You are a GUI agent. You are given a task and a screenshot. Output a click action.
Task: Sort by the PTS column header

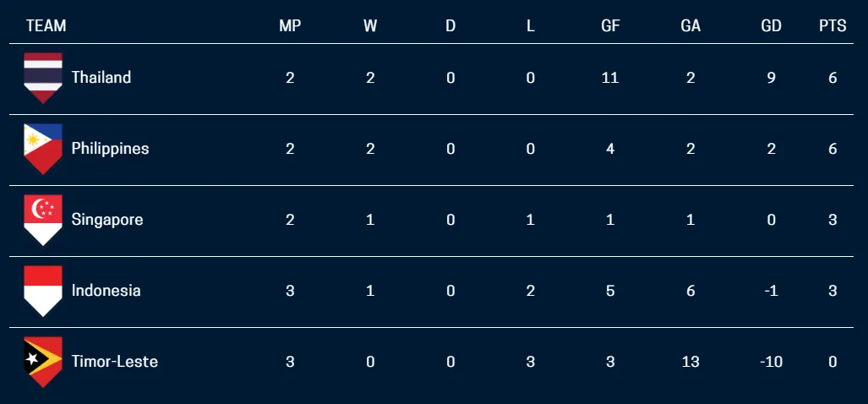pyautogui.click(x=833, y=26)
